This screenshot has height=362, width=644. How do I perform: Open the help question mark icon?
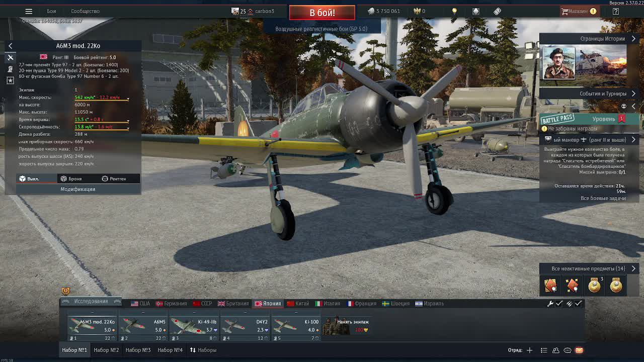tap(616, 11)
